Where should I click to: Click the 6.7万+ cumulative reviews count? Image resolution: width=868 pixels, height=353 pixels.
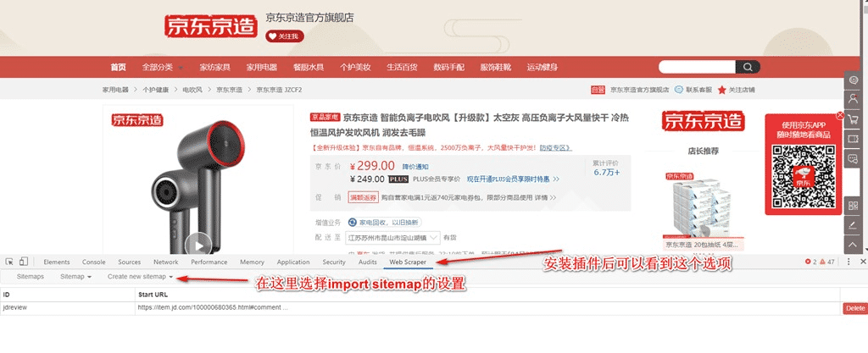point(607,173)
